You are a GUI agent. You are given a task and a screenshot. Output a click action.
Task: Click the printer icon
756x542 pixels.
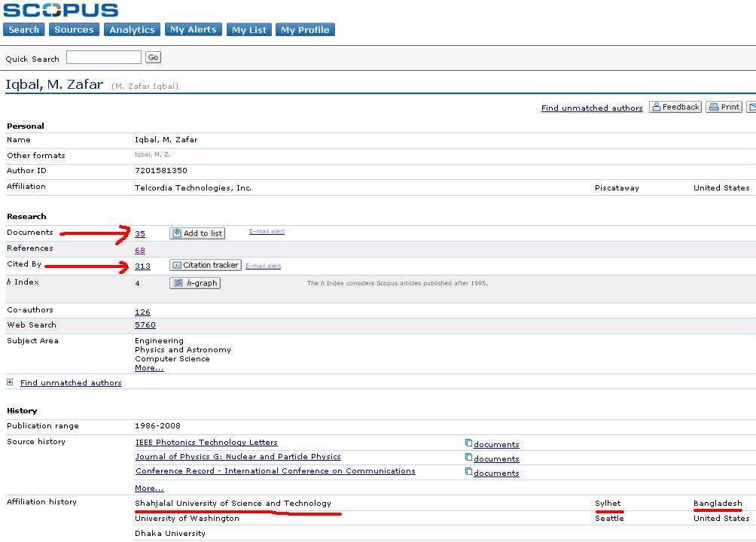(714, 107)
